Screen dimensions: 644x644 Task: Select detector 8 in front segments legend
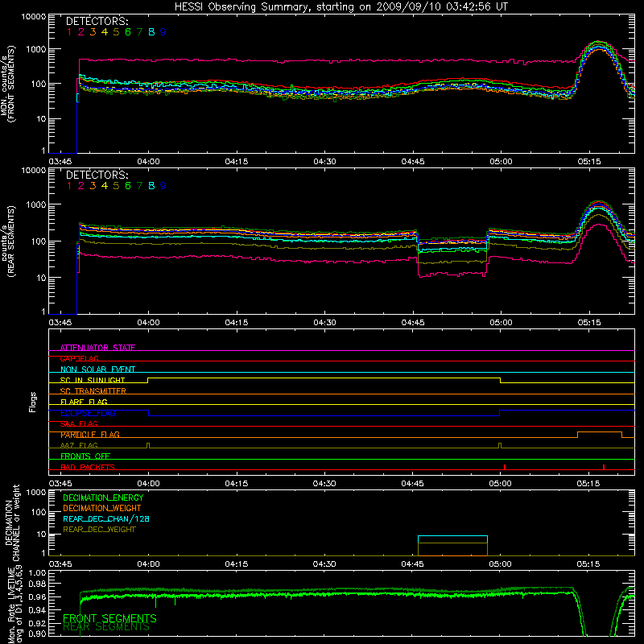151,32
